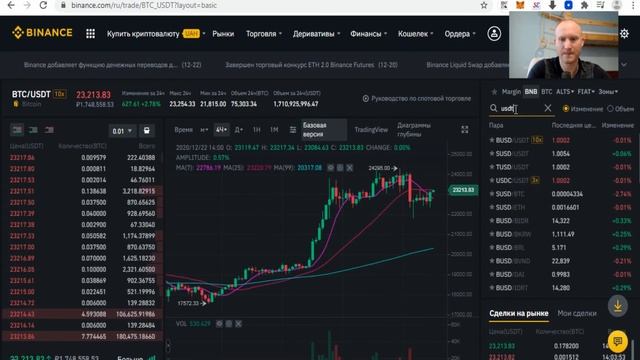Open the Финансы dropdown menu
This screenshot has width=640, height=360.
pos(368,34)
